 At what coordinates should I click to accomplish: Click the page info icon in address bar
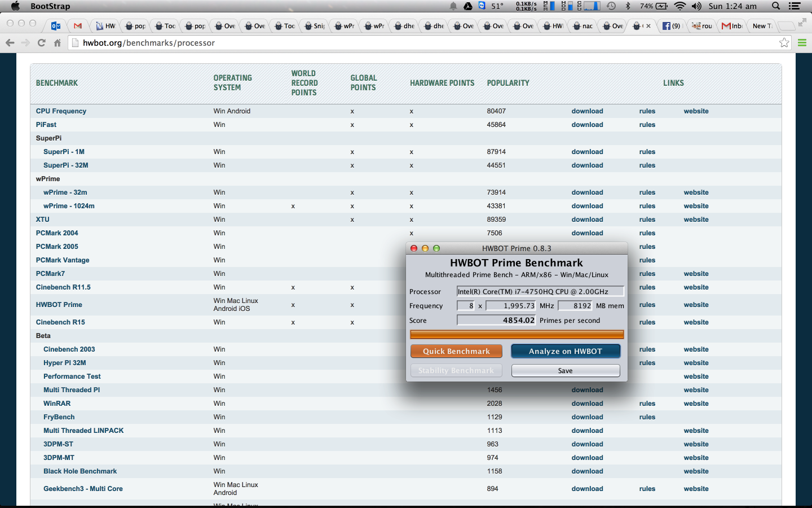coord(75,43)
